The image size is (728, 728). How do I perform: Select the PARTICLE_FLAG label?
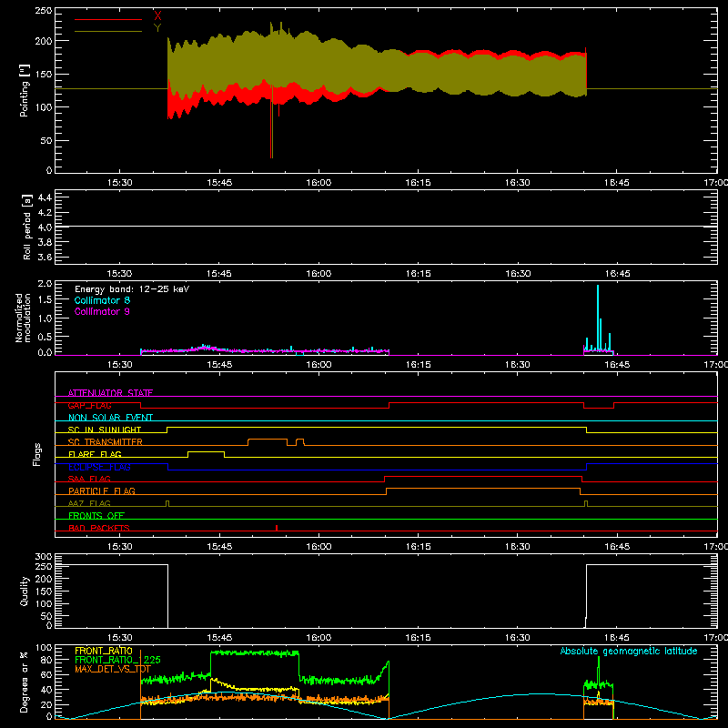tap(102, 490)
